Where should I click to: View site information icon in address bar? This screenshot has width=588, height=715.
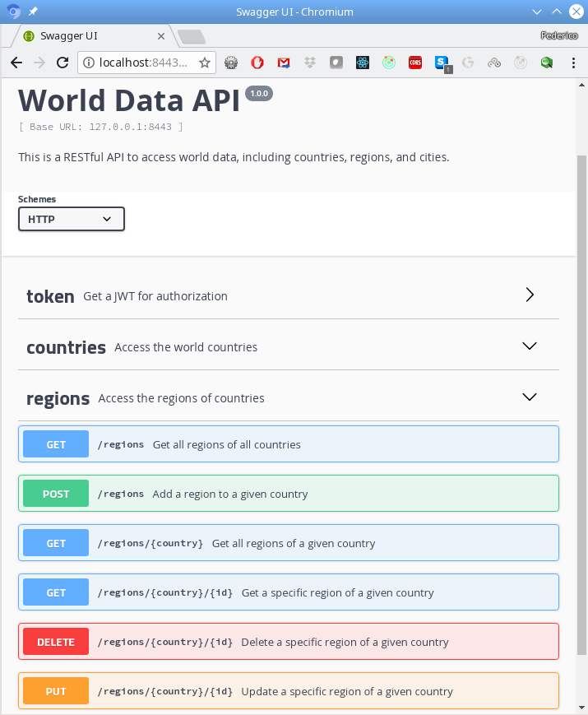click(x=89, y=63)
